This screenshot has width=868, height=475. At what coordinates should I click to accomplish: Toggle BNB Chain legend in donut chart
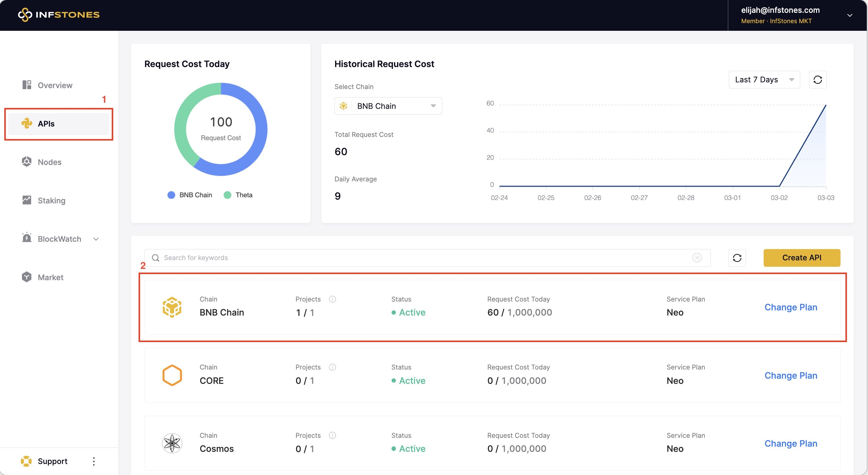tap(190, 195)
